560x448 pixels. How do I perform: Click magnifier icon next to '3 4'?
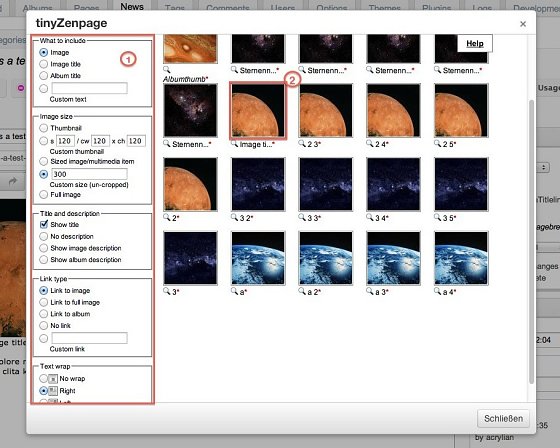click(370, 217)
